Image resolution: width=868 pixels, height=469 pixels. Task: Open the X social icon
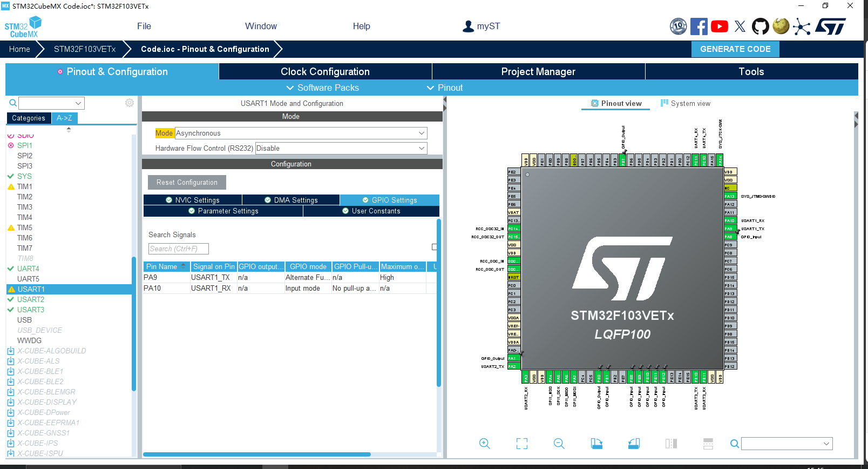tap(740, 26)
